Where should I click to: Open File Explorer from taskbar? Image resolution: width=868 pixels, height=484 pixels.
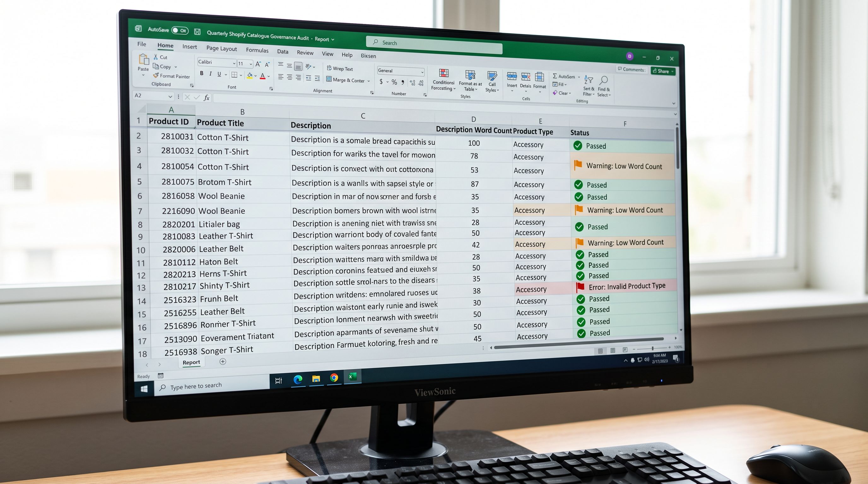[316, 379]
